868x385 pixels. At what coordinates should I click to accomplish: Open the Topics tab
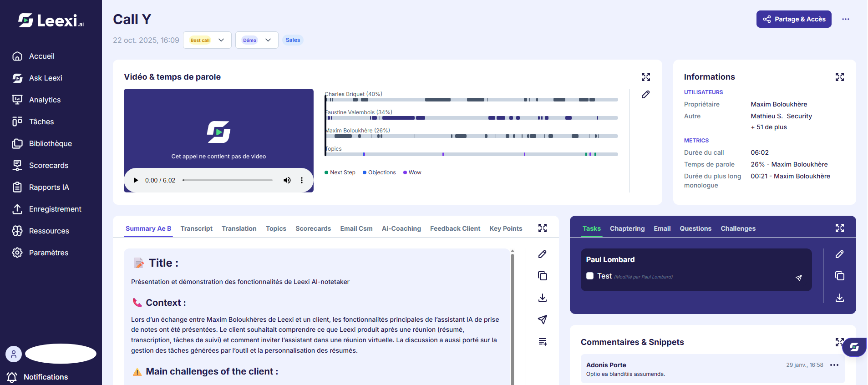coord(276,228)
